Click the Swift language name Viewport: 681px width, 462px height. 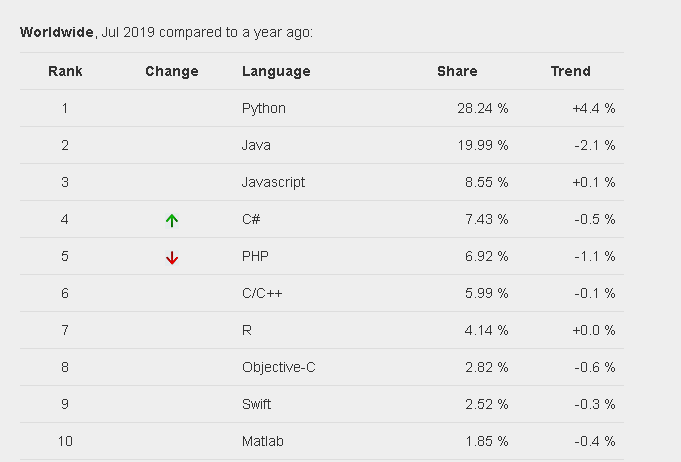pyautogui.click(x=257, y=404)
